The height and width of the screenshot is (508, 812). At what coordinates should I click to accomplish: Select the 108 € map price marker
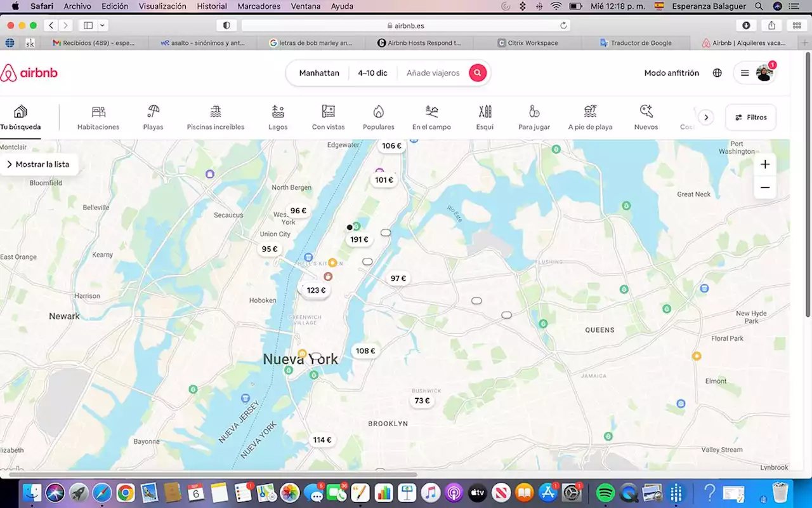point(365,351)
